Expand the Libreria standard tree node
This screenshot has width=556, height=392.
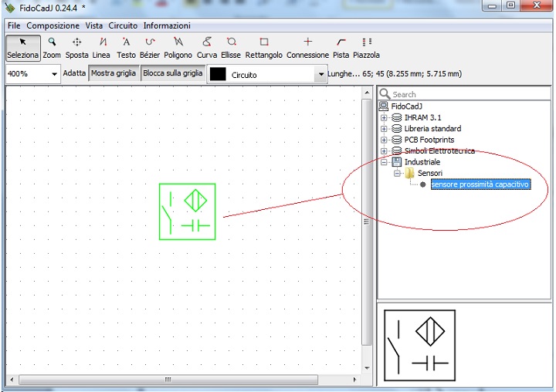385,129
